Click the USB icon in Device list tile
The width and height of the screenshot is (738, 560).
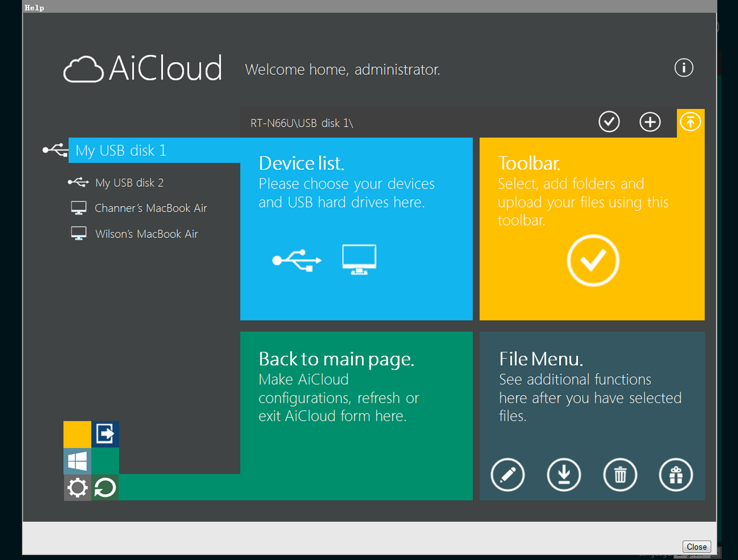pos(297,261)
